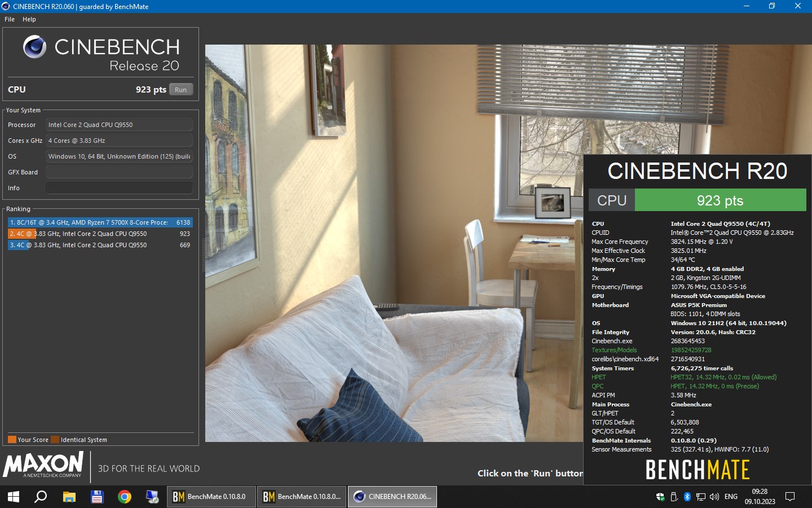This screenshot has height=508, width=812.
Task: Click the CINEBENCH R20.06 taskbar button
Action: pyautogui.click(x=392, y=497)
